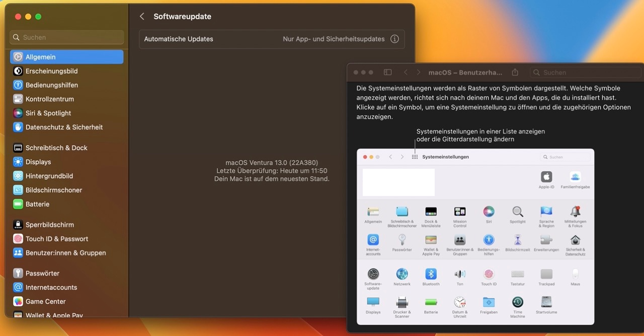Click the Sperrbildschirm sidebar icon

pyautogui.click(x=18, y=225)
